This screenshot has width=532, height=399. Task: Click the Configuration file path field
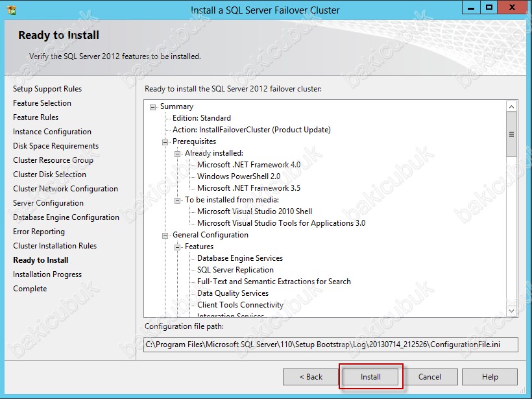(x=331, y=345)
